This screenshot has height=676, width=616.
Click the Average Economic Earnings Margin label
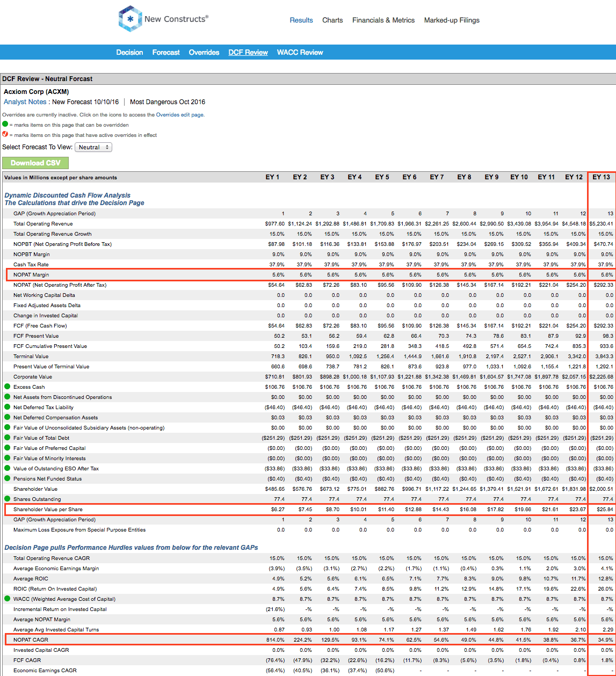56,568
